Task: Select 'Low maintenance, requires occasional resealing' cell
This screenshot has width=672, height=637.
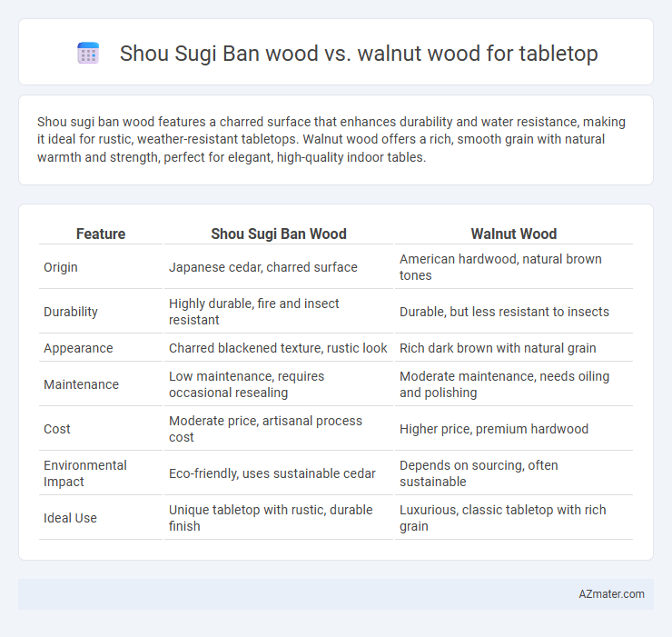Action: click(246, 384)
